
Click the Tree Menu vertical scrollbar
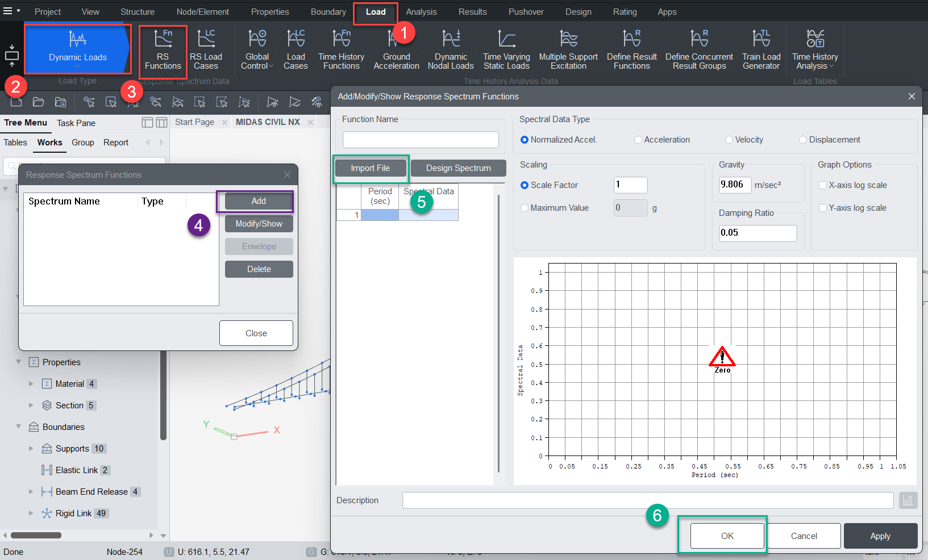click(163, 396)
